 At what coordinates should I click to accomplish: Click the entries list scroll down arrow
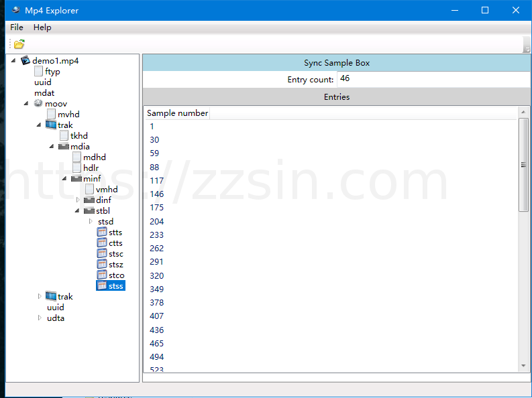click(524, 366)
